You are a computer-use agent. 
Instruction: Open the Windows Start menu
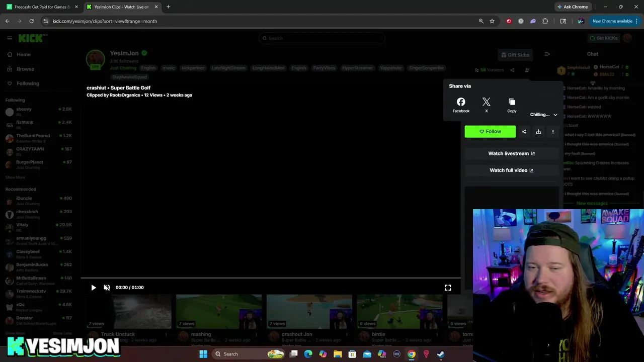click(203, 354)
